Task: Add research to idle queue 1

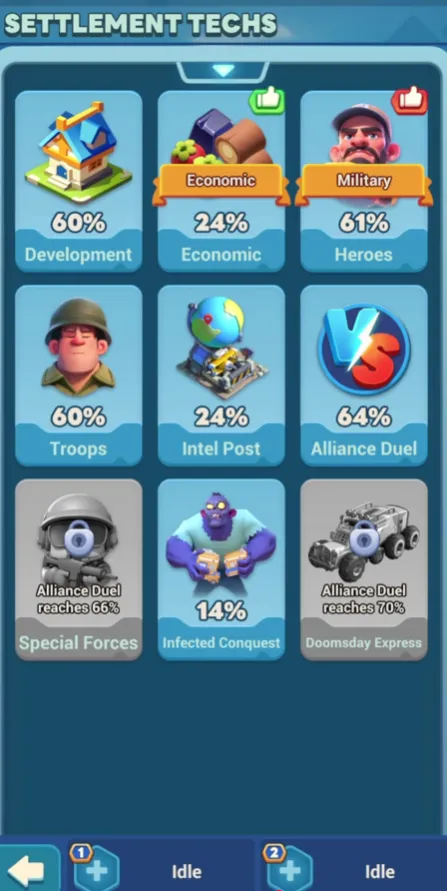Action: click(x=95, y=869)
